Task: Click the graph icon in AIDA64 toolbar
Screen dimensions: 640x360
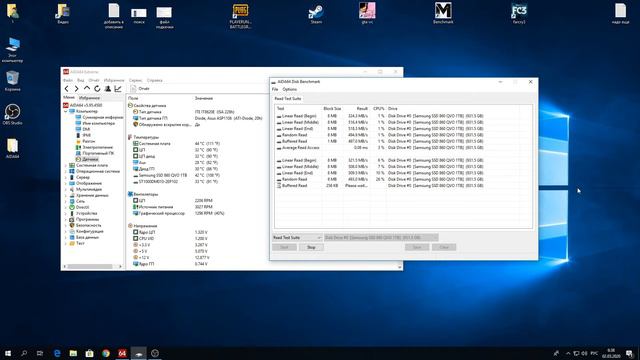Action: click(x=118, y=89)
